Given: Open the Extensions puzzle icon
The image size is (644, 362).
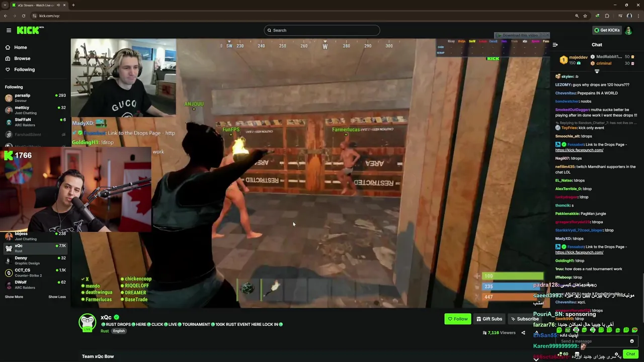Looking at the screenshot, I should [607, 16].
